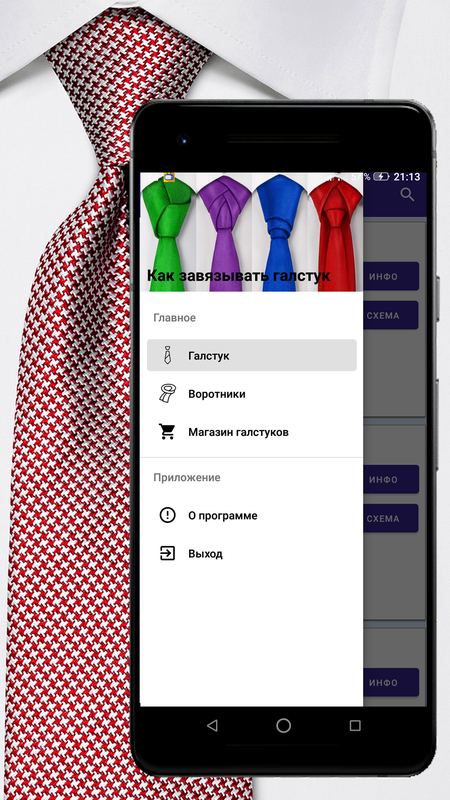Tap the second ИНФО button

click(x=391, y=480)
